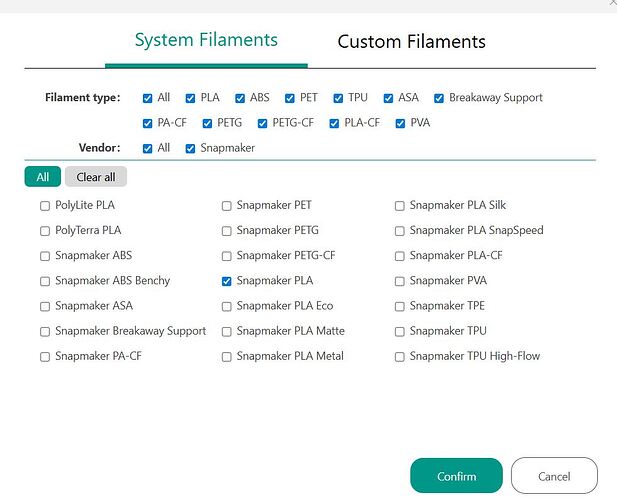Disable the Breakaway Support type filter
Viewport: 617px width, 500px height.
[439, 98]
